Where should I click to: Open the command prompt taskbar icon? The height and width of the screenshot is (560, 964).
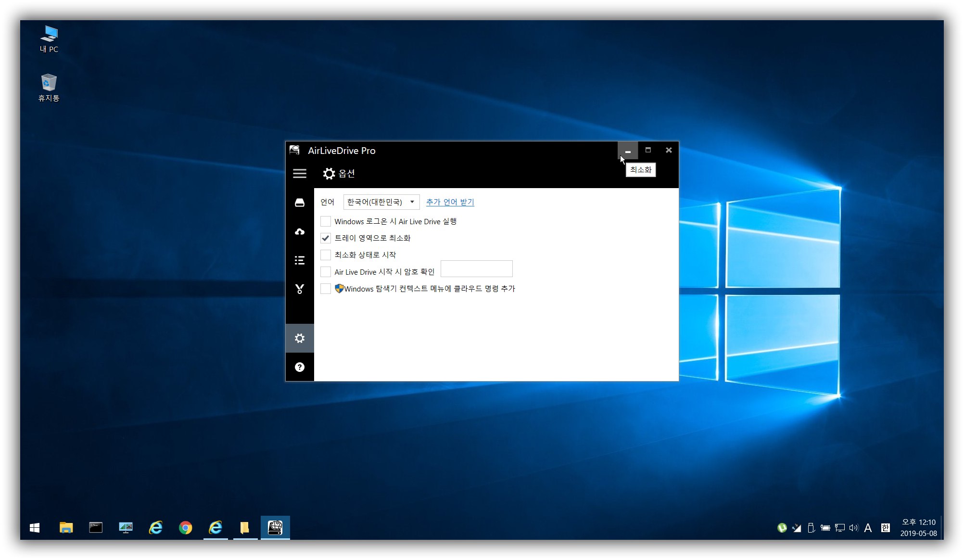point(96,528)
